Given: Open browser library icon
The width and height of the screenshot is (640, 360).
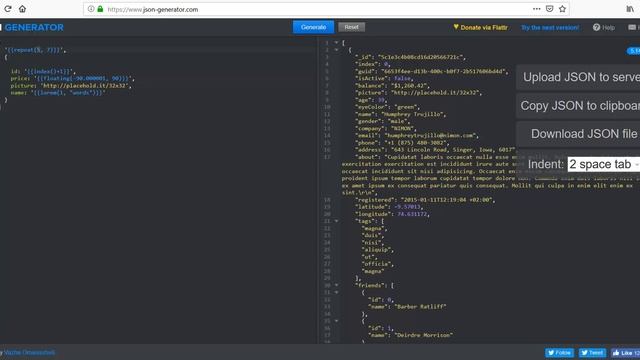Looking at the screenshot, I should tap(630, 9).
